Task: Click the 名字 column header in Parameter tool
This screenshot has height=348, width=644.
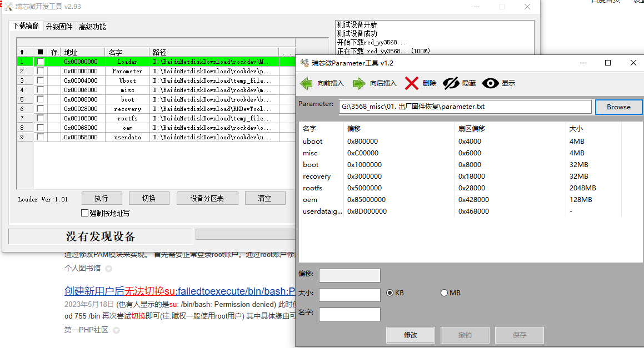Action: coord(322,128)
